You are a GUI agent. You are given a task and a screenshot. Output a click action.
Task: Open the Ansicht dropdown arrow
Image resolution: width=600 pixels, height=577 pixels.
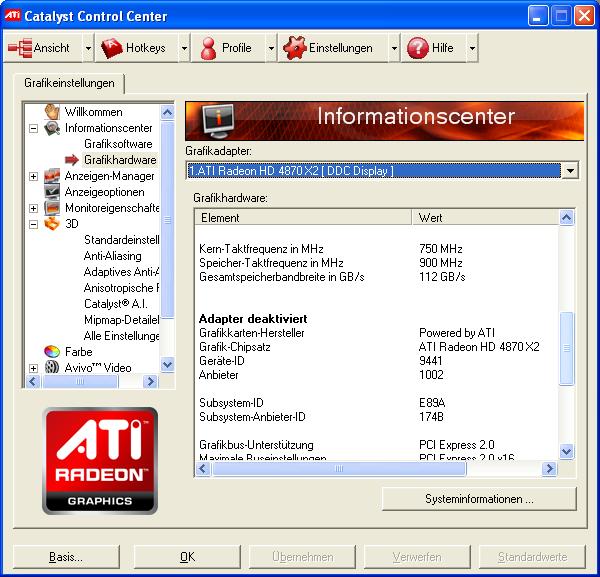click(88, 48)
